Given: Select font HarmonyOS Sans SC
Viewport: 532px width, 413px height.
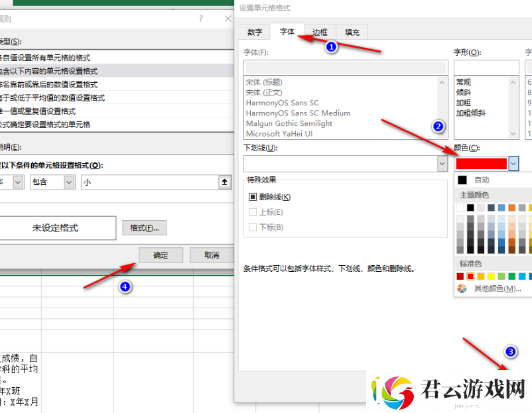Looking at the screenshot, I should click(283, 103).
